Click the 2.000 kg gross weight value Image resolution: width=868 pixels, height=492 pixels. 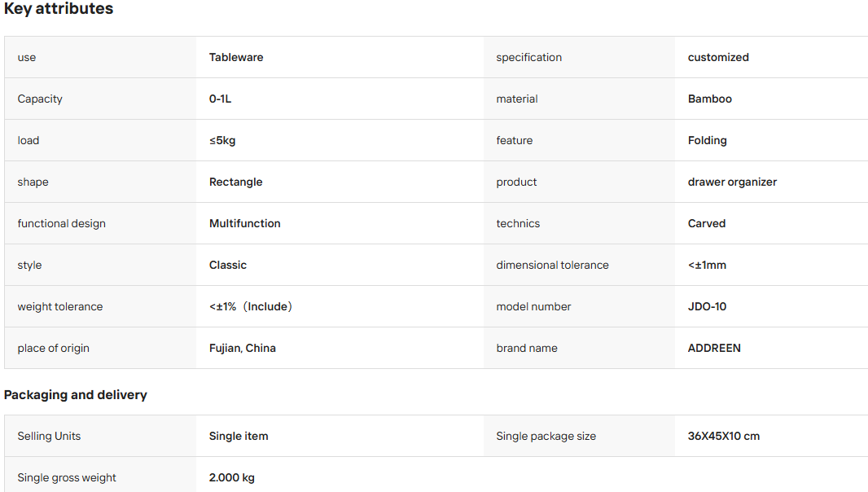tap(231, 477)
